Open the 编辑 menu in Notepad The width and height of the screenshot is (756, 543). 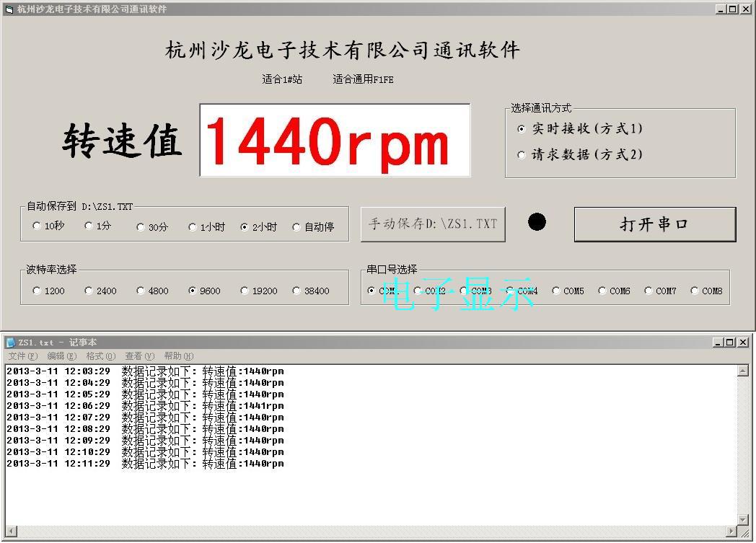[62, 356]
